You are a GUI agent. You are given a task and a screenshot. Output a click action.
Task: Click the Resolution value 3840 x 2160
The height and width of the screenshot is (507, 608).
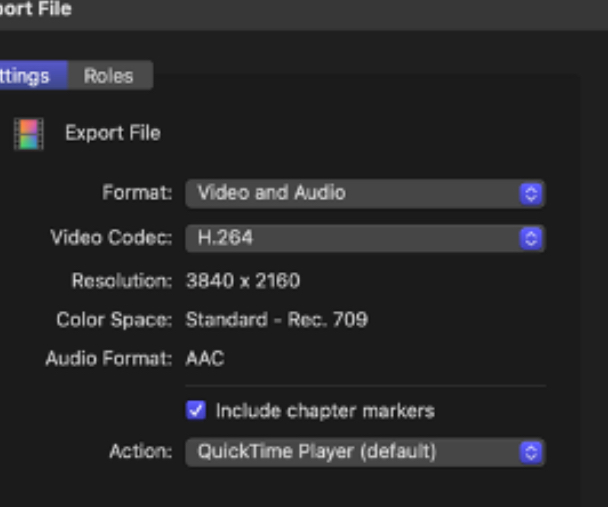click(243, 281)
